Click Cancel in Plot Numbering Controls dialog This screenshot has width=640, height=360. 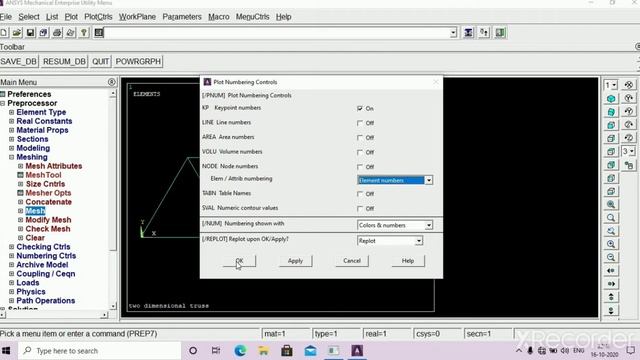point(352,261)
